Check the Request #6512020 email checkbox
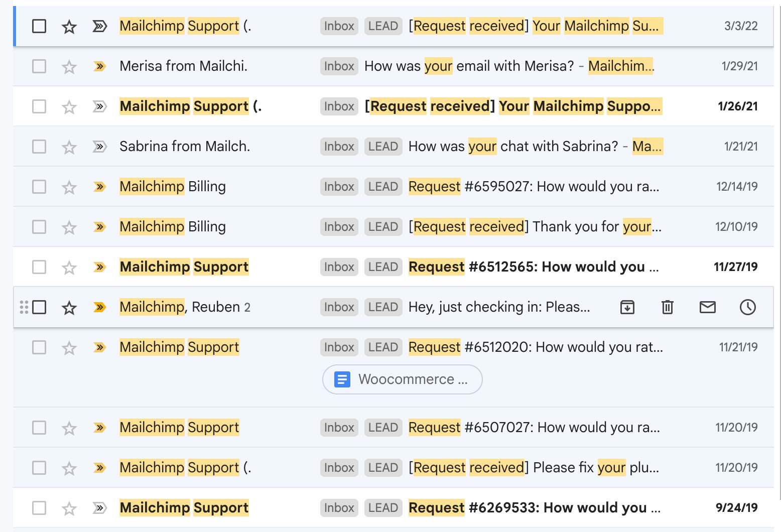This screenshot has height=532, width=781. [x=39, y=347]
